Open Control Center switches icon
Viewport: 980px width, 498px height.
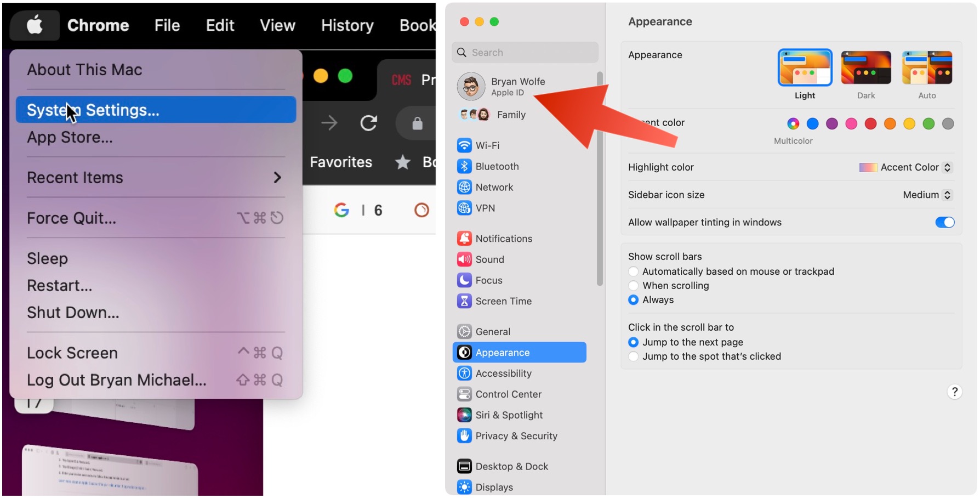tap(464, 394)
